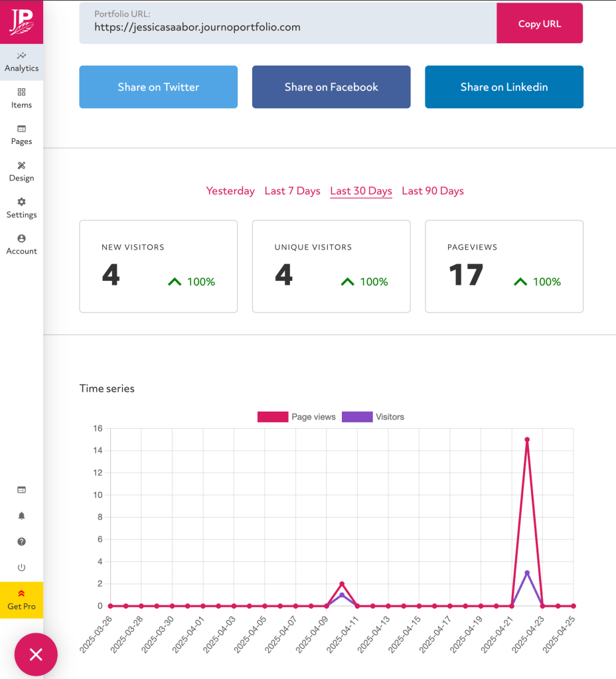Viewport: 616px width, 679px height.
Task: Open the help question mark icon
Action: (x=21, y=542)
